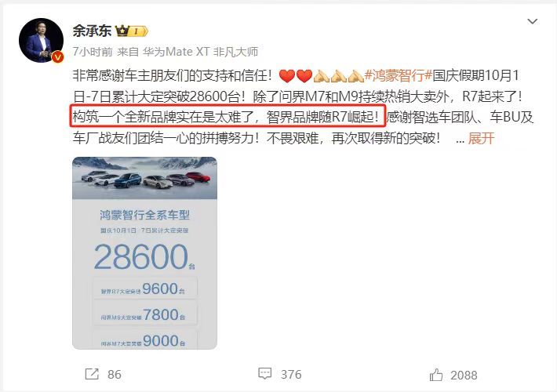Click the like count 2088
This screenshot has height=392, width=557.
click(464, 376)
